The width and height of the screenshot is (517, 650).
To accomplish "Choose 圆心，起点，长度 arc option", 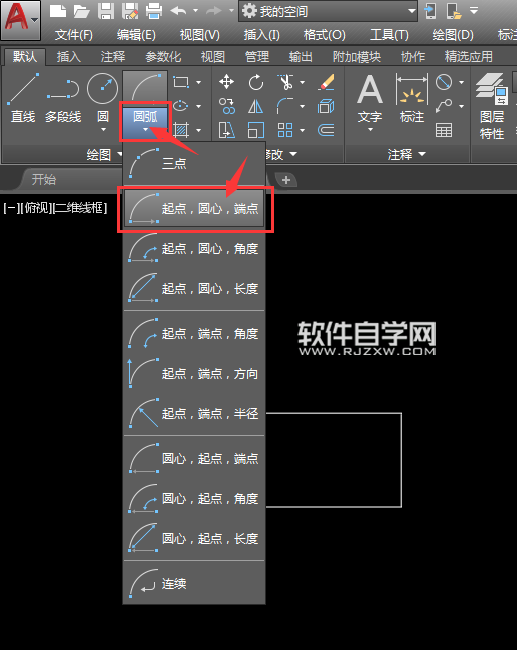I will pos(194,538).
